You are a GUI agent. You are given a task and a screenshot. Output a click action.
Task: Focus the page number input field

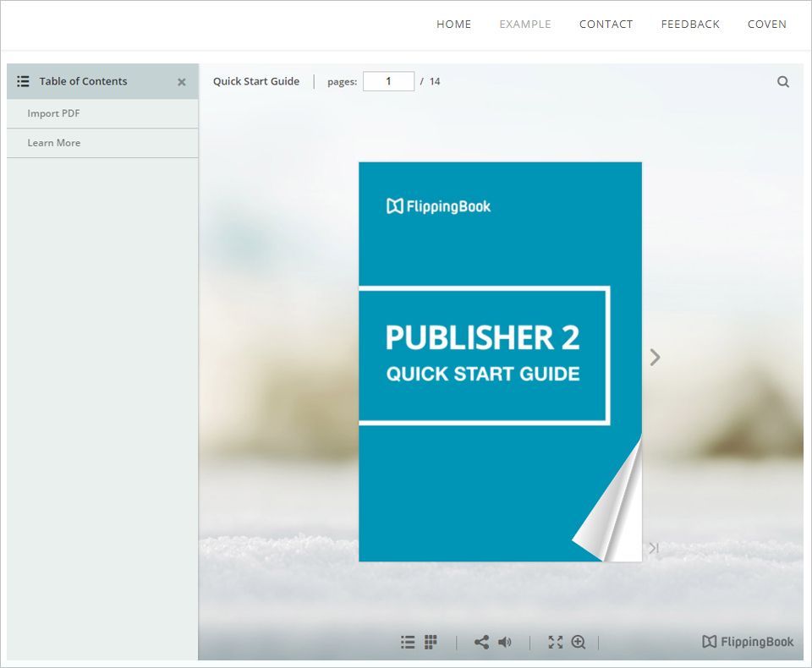[x=388, y=81]
